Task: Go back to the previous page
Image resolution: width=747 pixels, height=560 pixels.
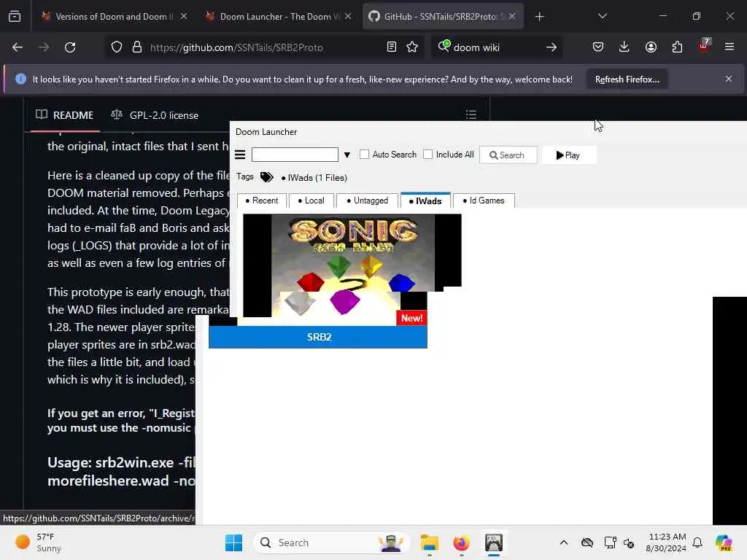Action: coord(18,47)
